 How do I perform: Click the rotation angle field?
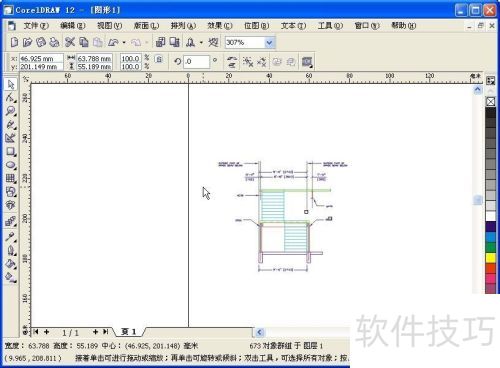pos(196,62)
